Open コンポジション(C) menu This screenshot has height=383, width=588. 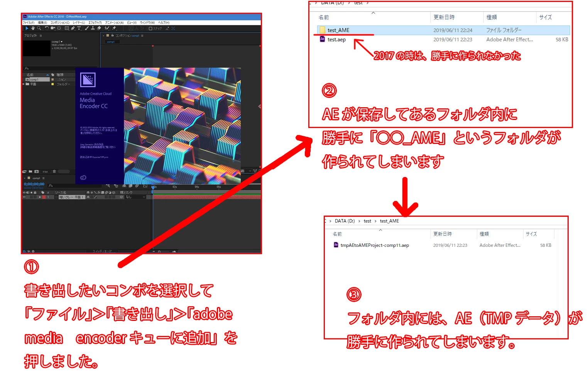tap(60, 22)
